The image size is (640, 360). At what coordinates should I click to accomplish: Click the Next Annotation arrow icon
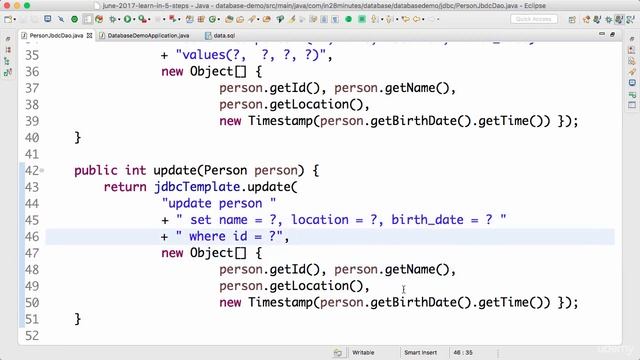(x=373, y=19)
